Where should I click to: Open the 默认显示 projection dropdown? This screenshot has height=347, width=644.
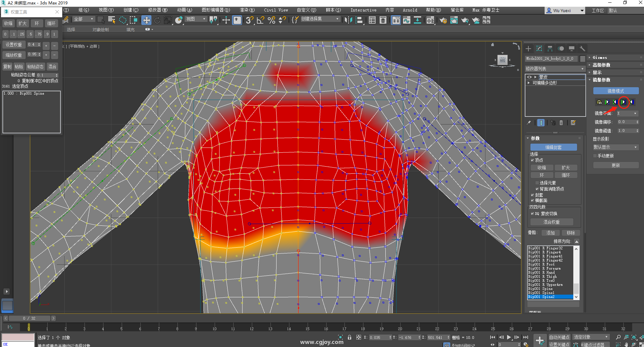(x=616, y=147)
